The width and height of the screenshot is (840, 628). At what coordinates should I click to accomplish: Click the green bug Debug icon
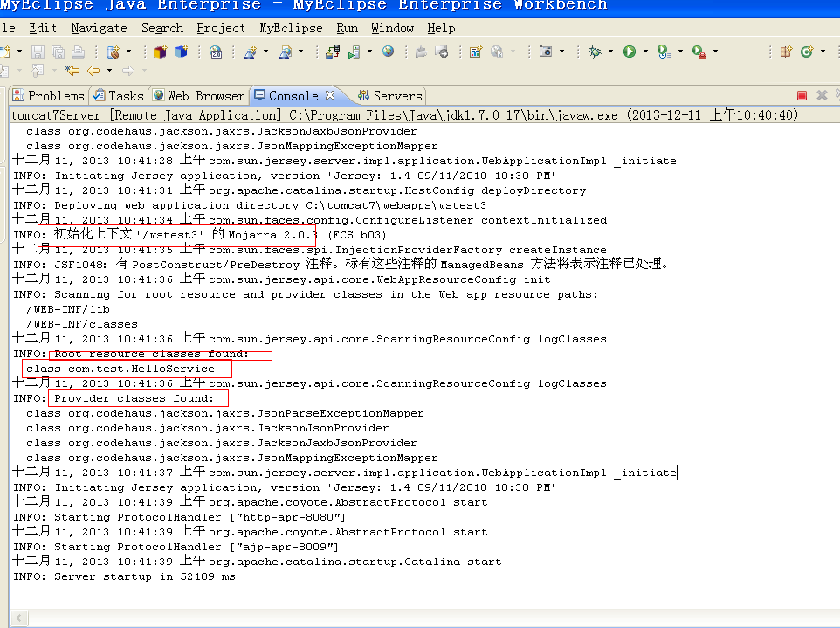click(x=595, y=52)
